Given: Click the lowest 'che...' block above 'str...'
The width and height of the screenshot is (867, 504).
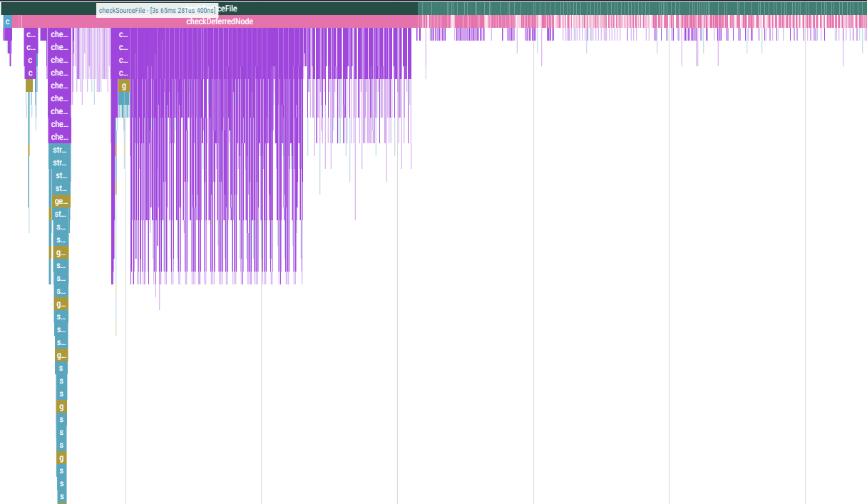Looking at the screenshot, I should coord(60,137).
